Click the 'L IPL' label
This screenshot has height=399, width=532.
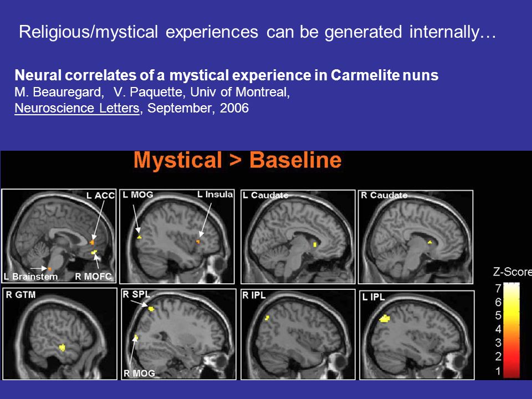pos(374,297)
